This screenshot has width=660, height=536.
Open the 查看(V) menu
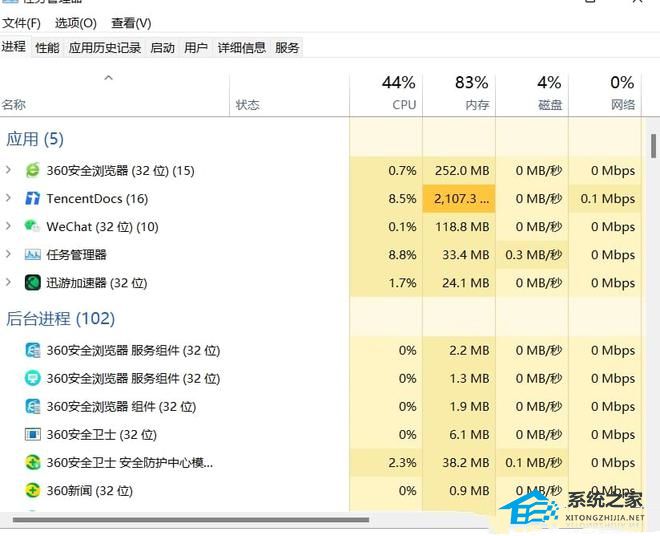click(131, 23)
